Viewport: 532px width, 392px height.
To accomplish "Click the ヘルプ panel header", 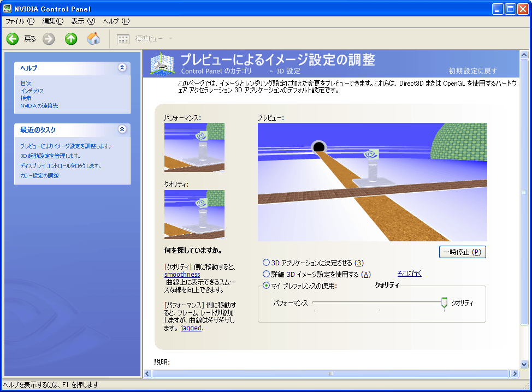I will pyautogui.click(x=72, y=68).
